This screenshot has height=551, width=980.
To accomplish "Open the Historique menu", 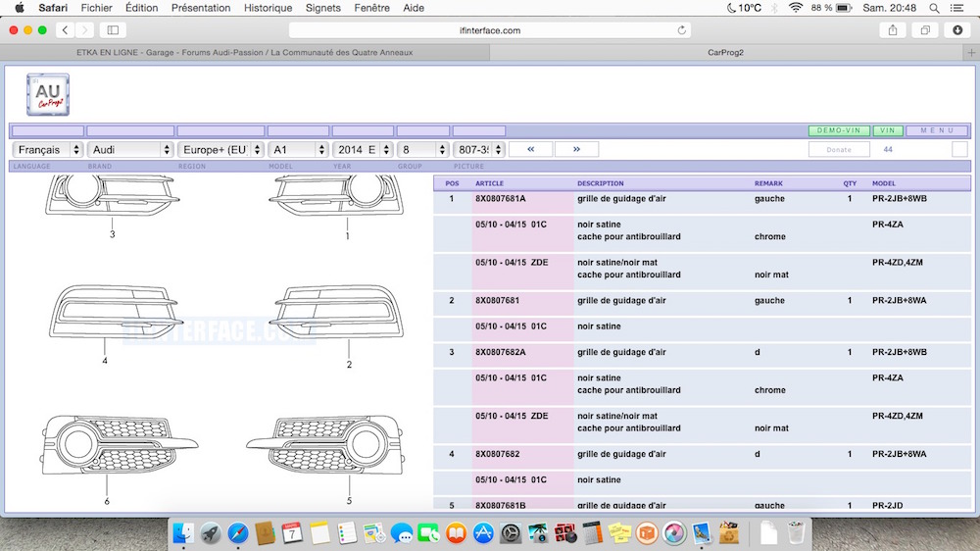I will (268, 8).
